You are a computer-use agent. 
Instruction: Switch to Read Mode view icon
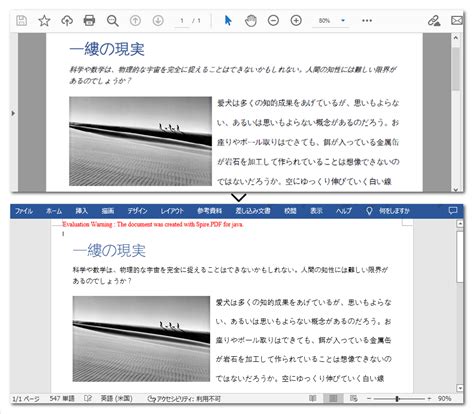313,398
